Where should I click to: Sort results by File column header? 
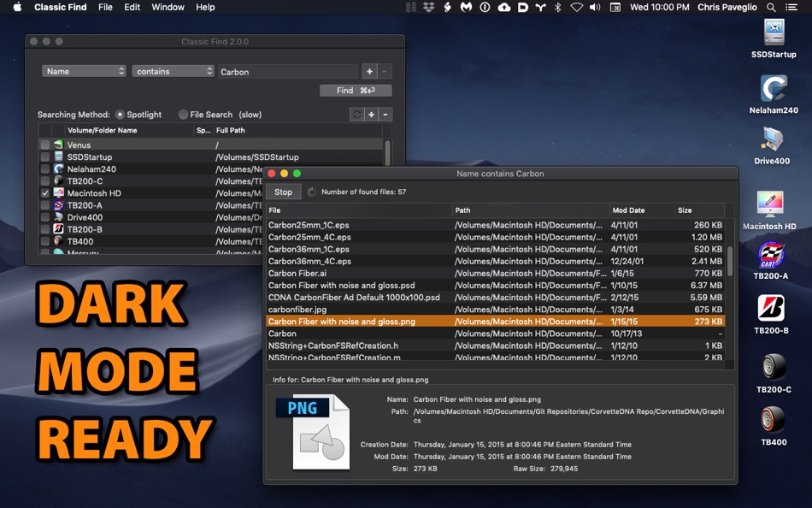pos(359,210)
